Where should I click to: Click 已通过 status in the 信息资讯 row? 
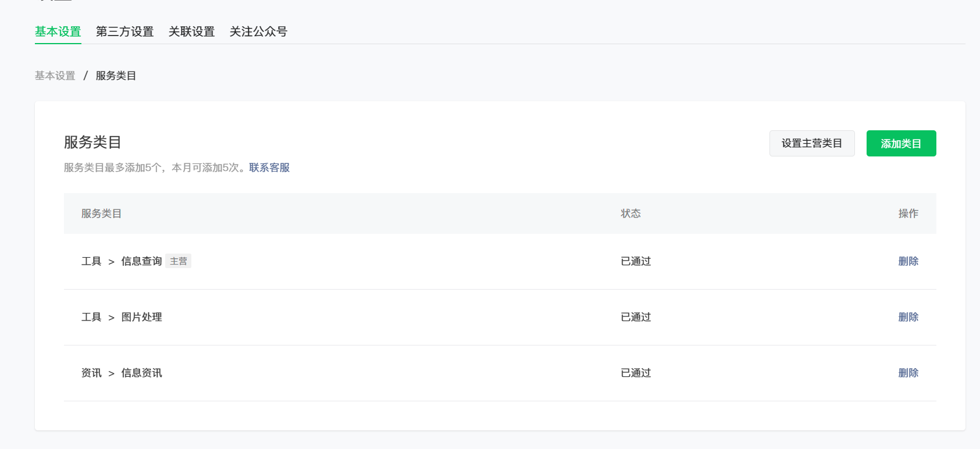[x=636, y=373]
